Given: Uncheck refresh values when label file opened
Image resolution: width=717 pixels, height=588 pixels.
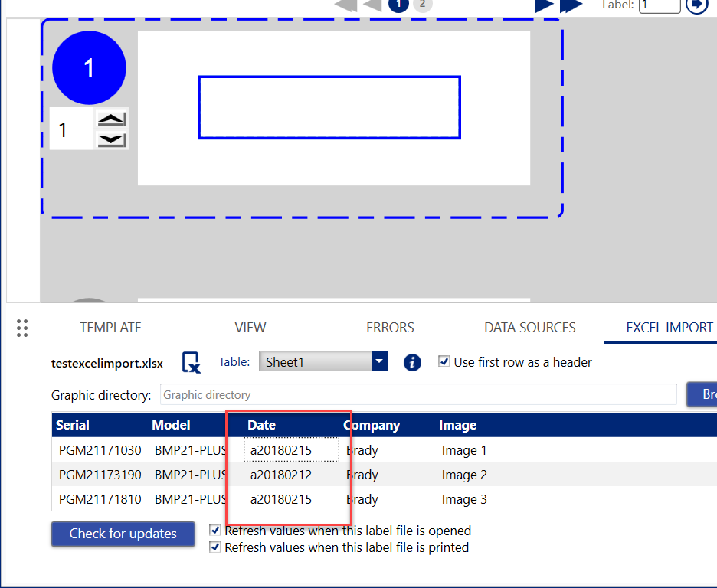Looking at the screenshot, I should [215, 530].
